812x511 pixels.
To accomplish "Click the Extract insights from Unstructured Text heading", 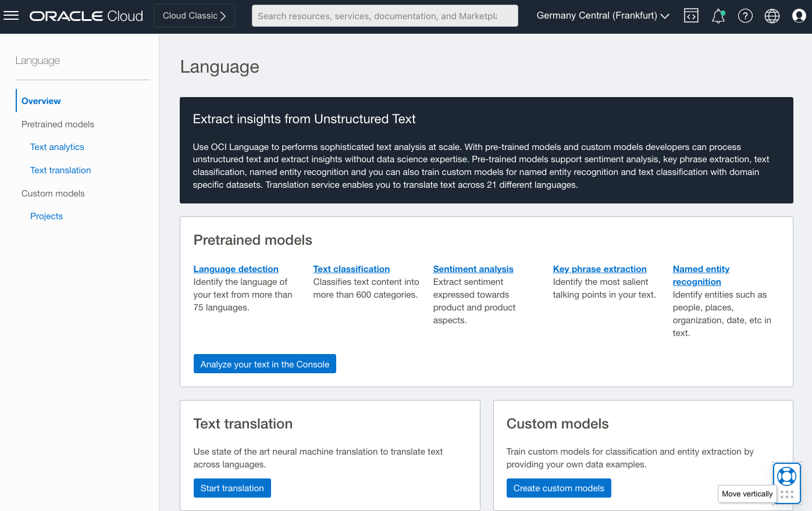I will 304,119.
